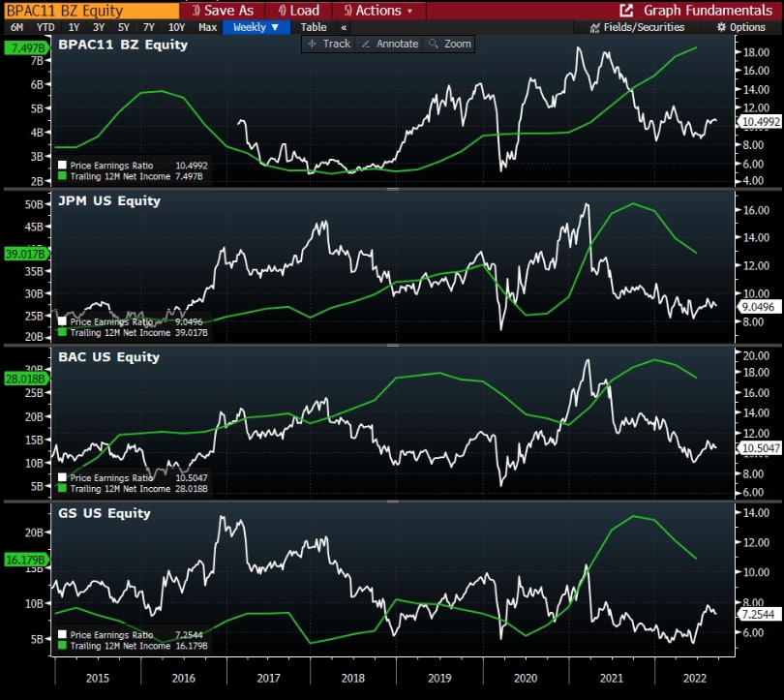Screen dimensions: 784x700
Task: Click the 2022 label on the time axis
Action: (x=695, y=678)
